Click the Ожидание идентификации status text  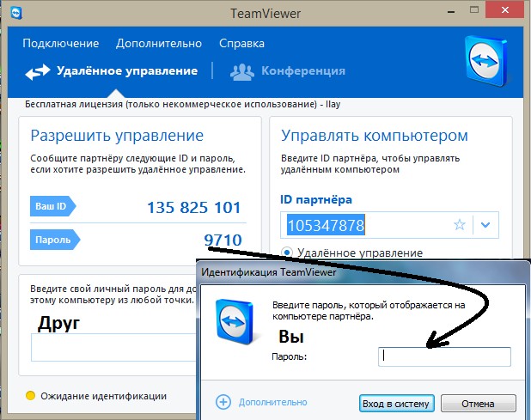[104, 396]
